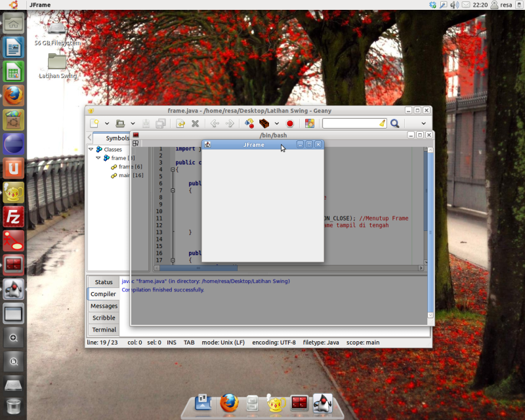Click the sidebar tab scroll-left arrow
The height and width of the screenshot is (420, 525).
pos(90,138)
